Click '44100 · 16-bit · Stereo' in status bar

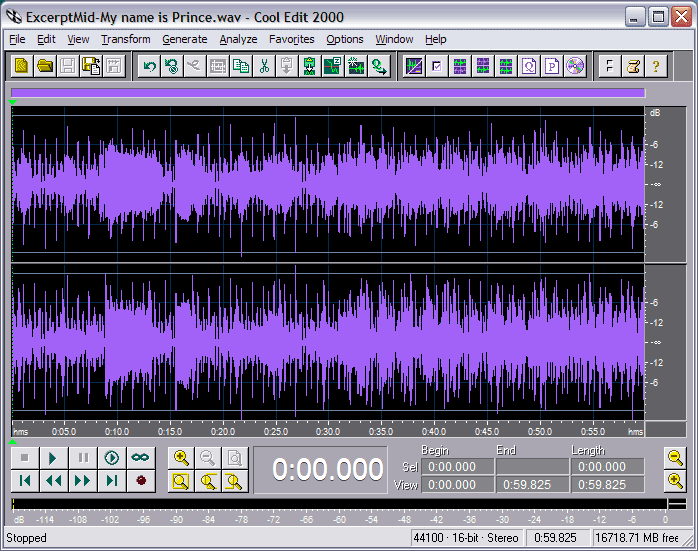click(466, 538)
